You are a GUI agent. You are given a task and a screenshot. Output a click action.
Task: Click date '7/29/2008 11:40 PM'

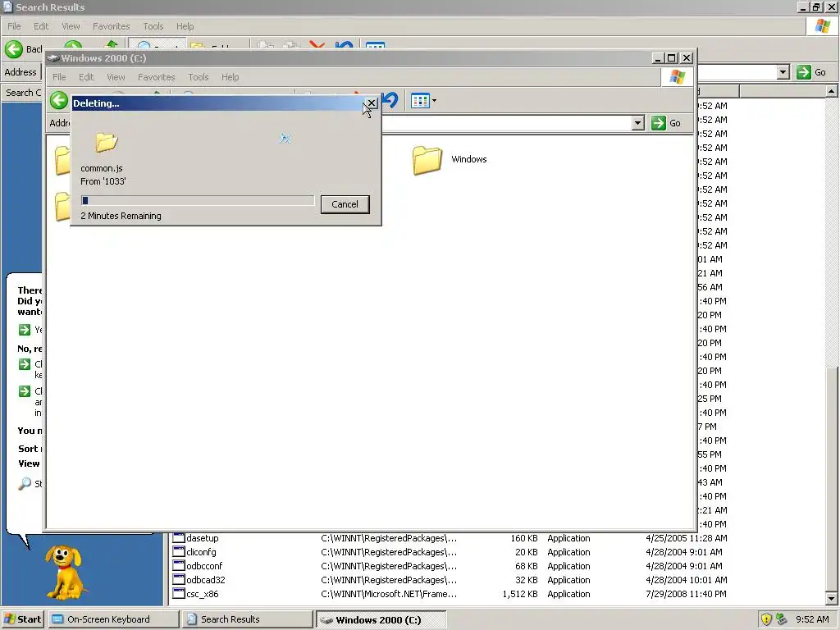(x=686, y=594)
